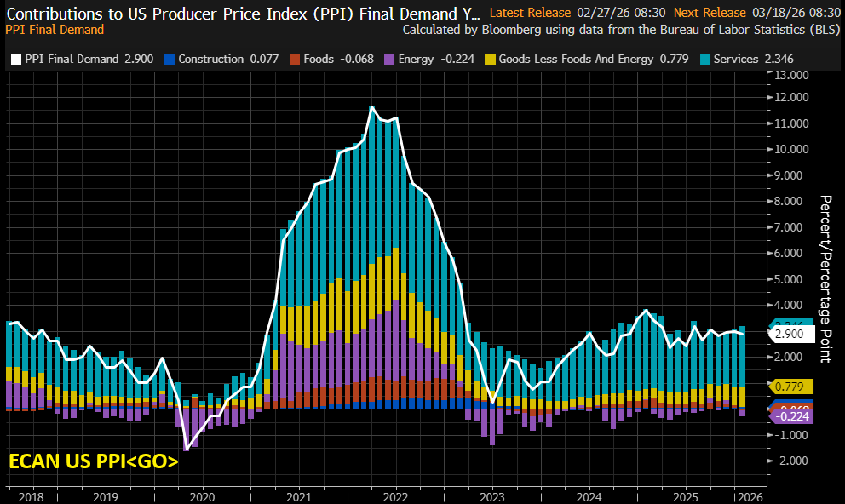Click the Next Release date text
This screenshot has height=504, width=845.
pos(795,13)
